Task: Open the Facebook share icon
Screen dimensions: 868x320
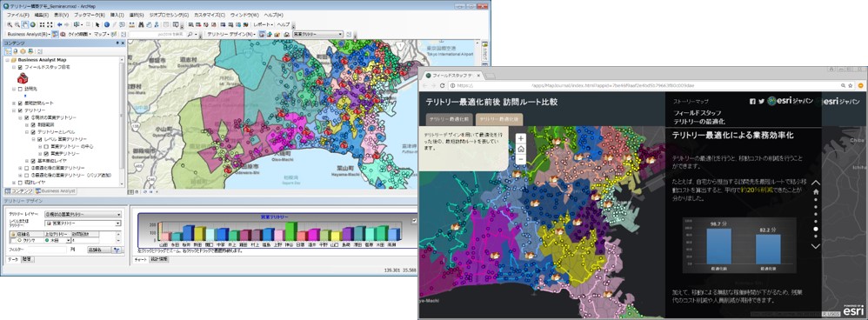Action: 753,102
